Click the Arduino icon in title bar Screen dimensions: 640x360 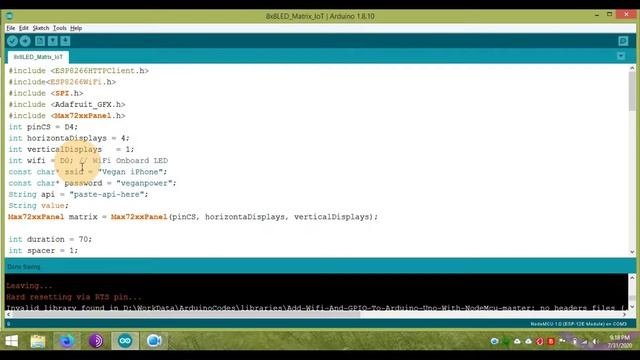pyautogui.click(x=9, y=16)
